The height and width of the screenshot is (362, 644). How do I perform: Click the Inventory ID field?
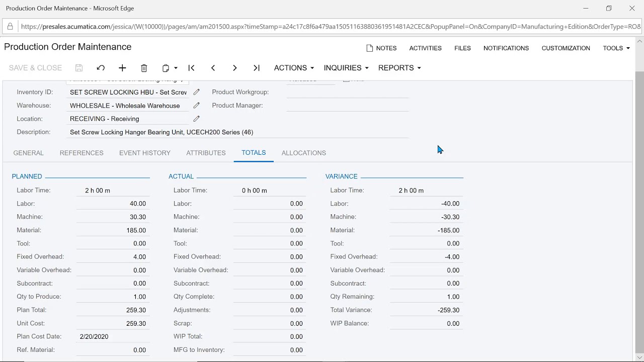[128, 92]
